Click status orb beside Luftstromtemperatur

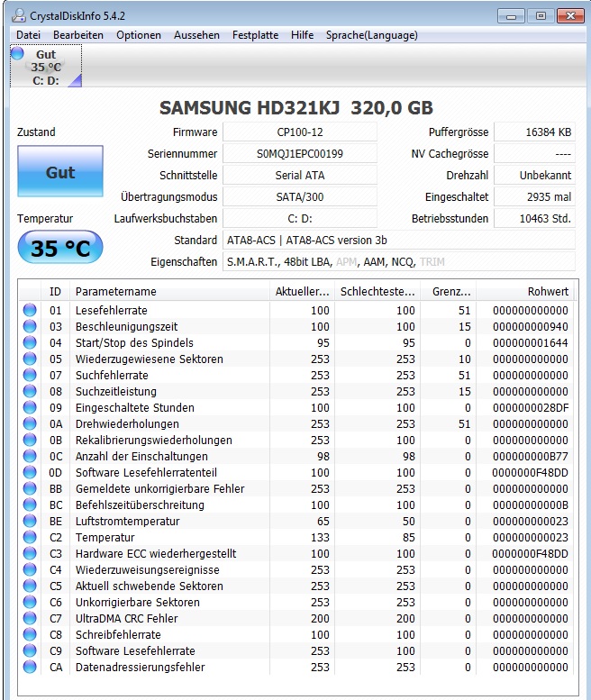[x=30, y=521]
